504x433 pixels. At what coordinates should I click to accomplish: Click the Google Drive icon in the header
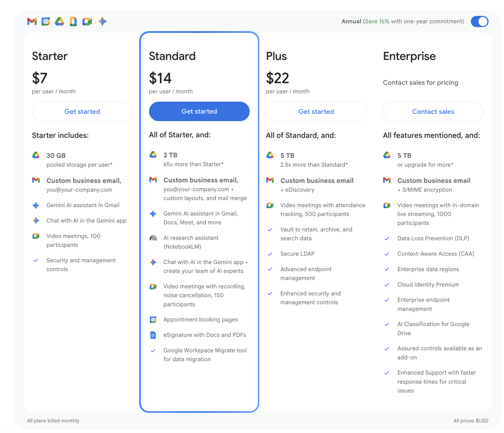(x=59, y=21)
